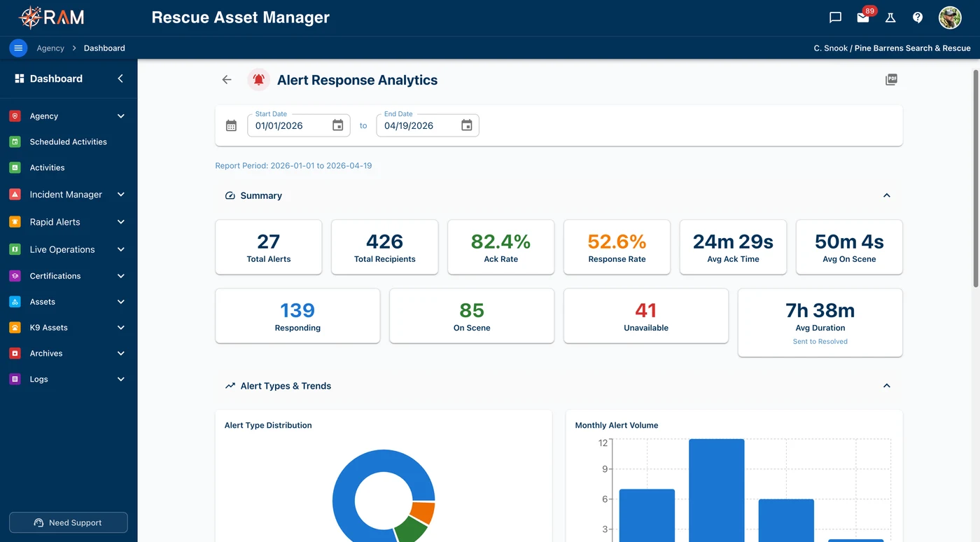Click the Logs sidebar icon
This screenshot has width=980, height=542.
15,380
